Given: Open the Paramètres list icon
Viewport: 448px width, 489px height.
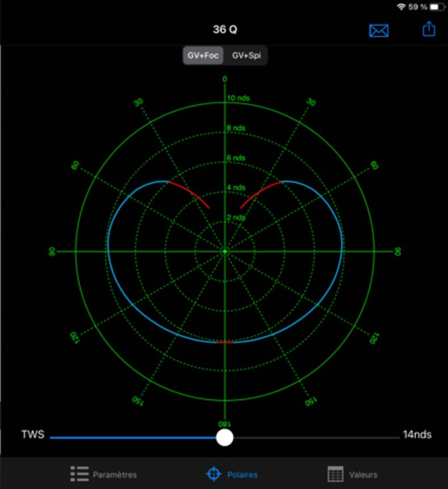Looking at the screenshot, I should [80, 474].
